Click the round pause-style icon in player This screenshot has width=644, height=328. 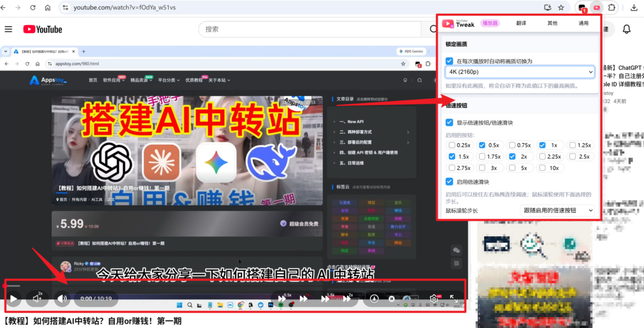[391, 299]
